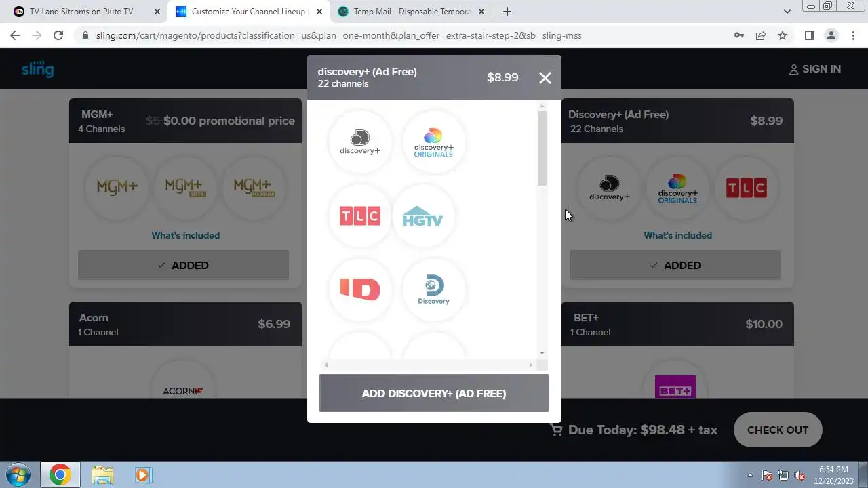Open SIGN IN link in header

point(814,69)
